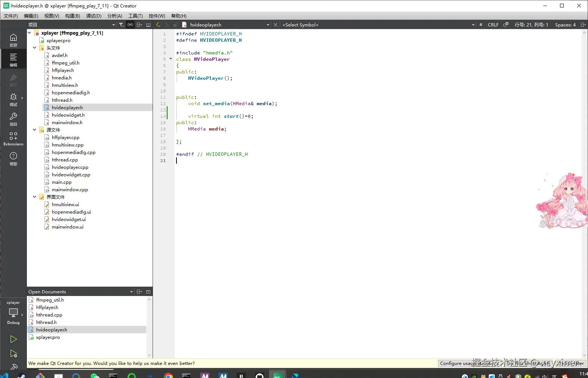Open the Welcome mode
Image resolution: width=588 pixels, height=378 pixels.
tap(13, 40)
